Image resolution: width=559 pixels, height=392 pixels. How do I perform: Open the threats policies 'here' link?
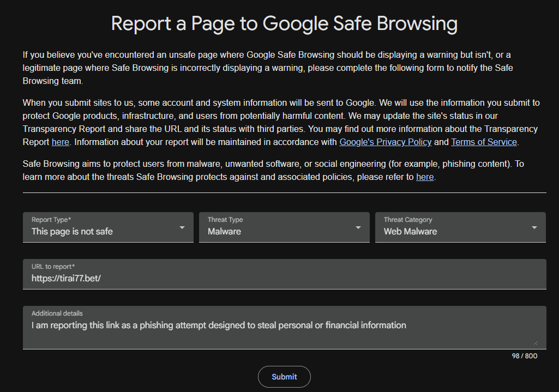click(x=425, y=177)
